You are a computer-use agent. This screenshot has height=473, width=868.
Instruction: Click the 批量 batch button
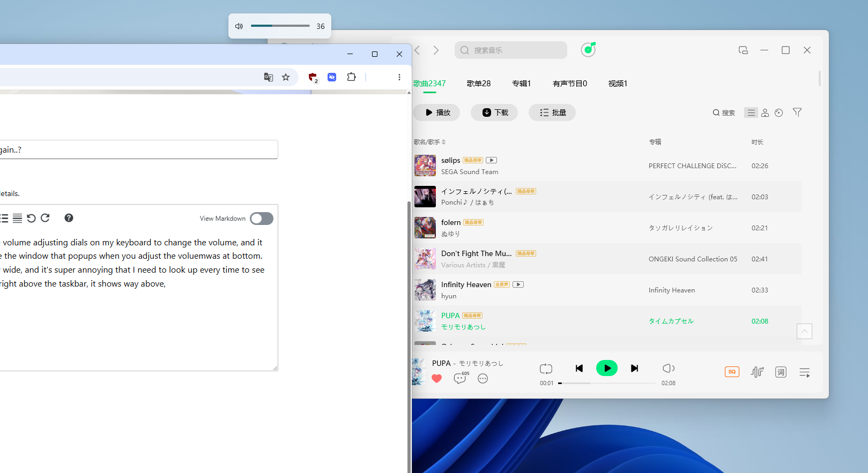552,112
